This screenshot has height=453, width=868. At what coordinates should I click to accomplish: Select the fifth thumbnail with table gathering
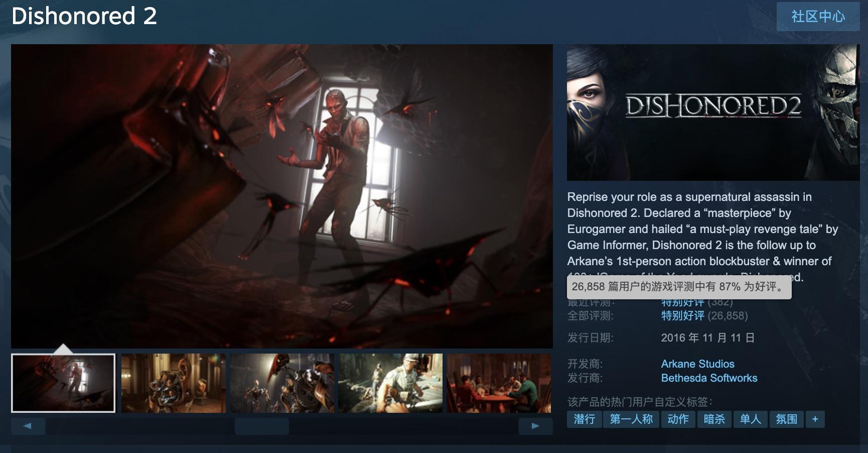pyautogui.click(x=499, y=383)
